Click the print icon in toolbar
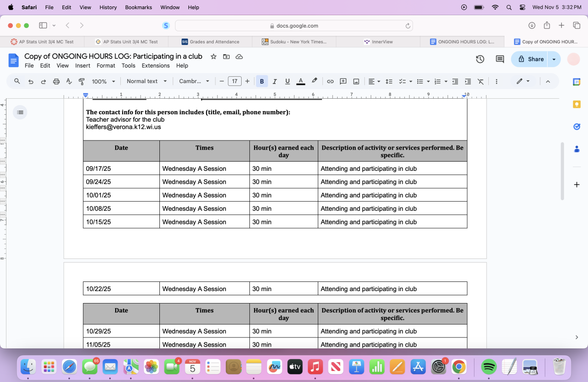 [56, 81]
